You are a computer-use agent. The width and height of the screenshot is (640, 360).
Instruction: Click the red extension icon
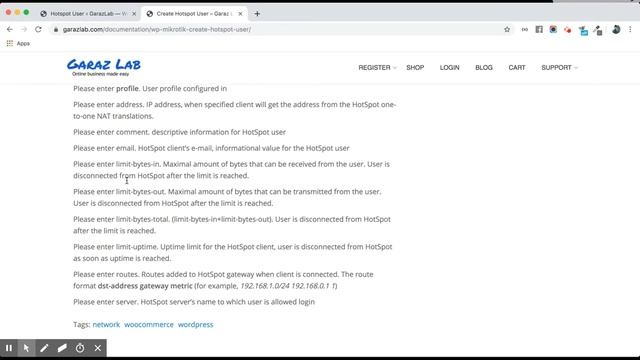(x=568, y=30)
